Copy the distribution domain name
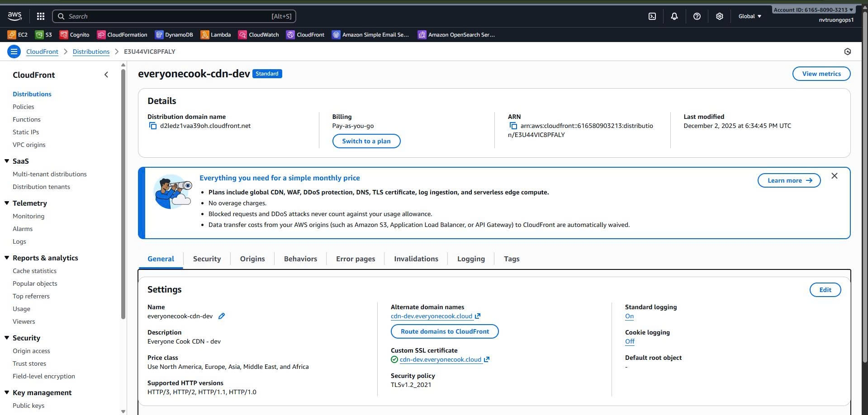Viewport: 868px width, 415px height. 153,126
